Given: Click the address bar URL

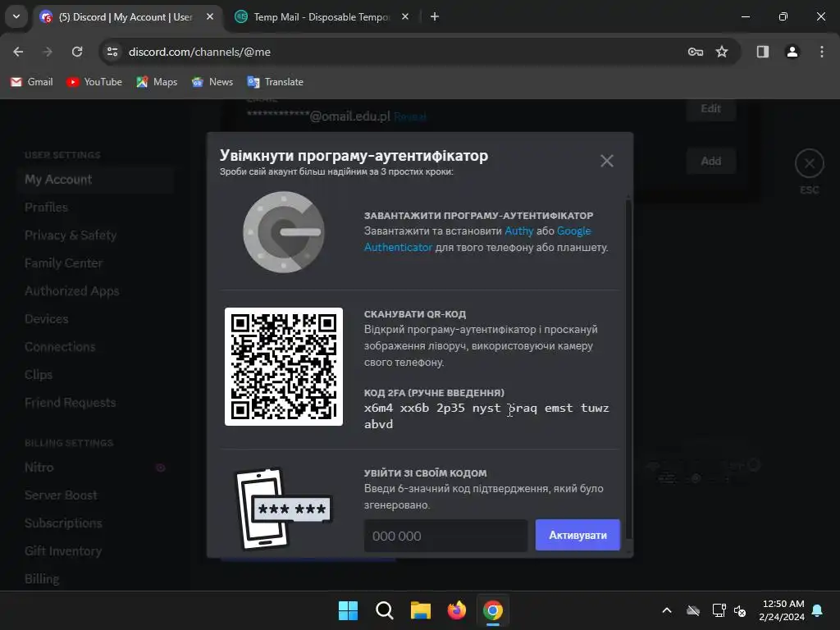Looking at the screenshot, I should tap(199, 52).
